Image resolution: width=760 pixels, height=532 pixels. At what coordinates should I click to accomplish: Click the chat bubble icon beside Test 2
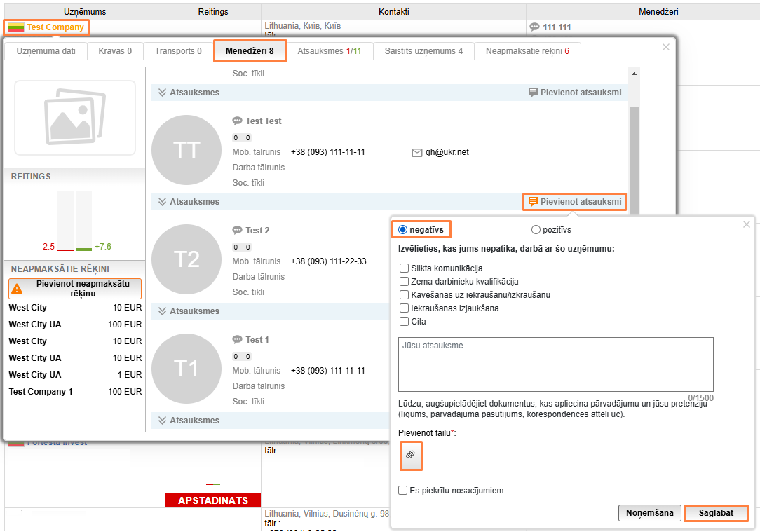click(x=237, y=231)
